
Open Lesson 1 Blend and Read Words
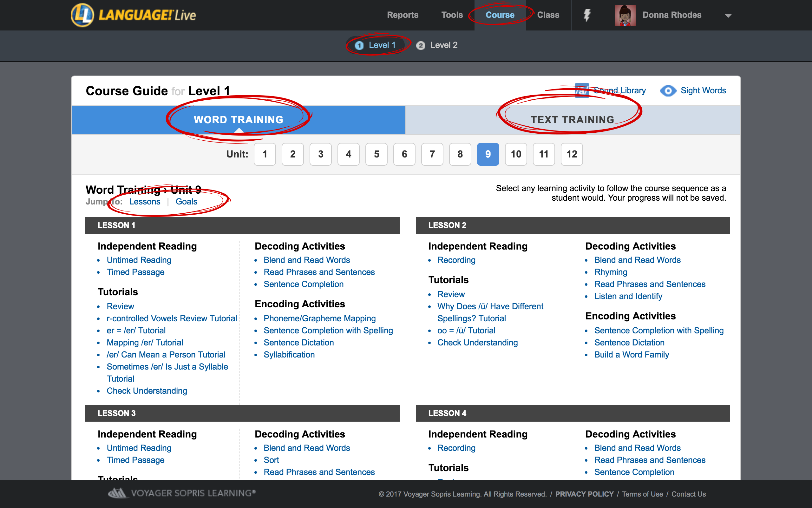307,260
